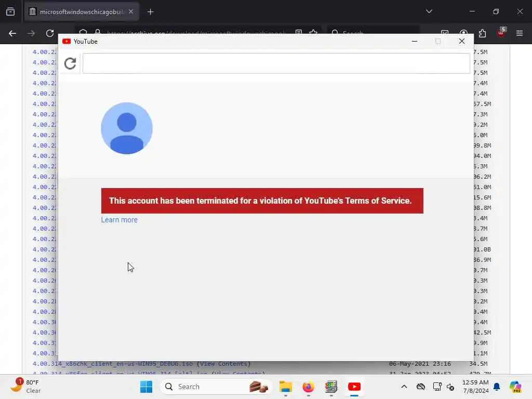Go back in the Firefox browser
The image size is (532, 399).
tap(12, 33)
